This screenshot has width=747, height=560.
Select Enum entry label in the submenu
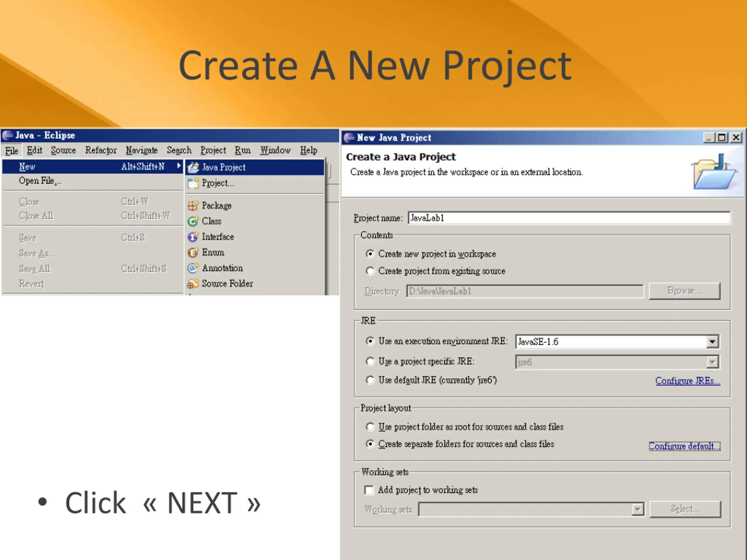(x=213, y=252)
